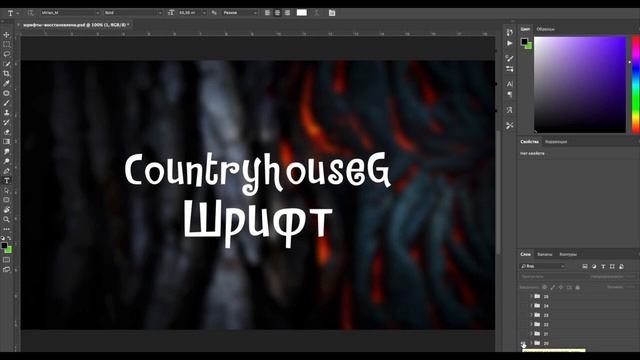Expand layer group 21

point(531,334)
